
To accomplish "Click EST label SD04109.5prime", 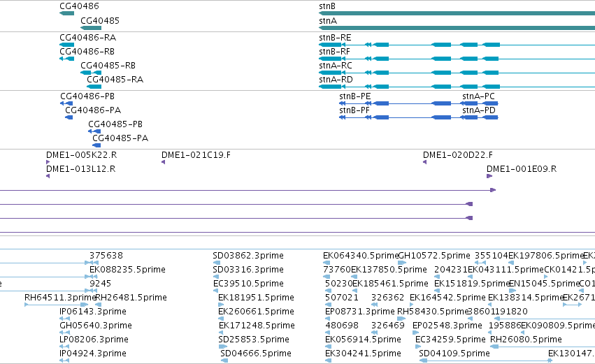I will pos(454,354).
